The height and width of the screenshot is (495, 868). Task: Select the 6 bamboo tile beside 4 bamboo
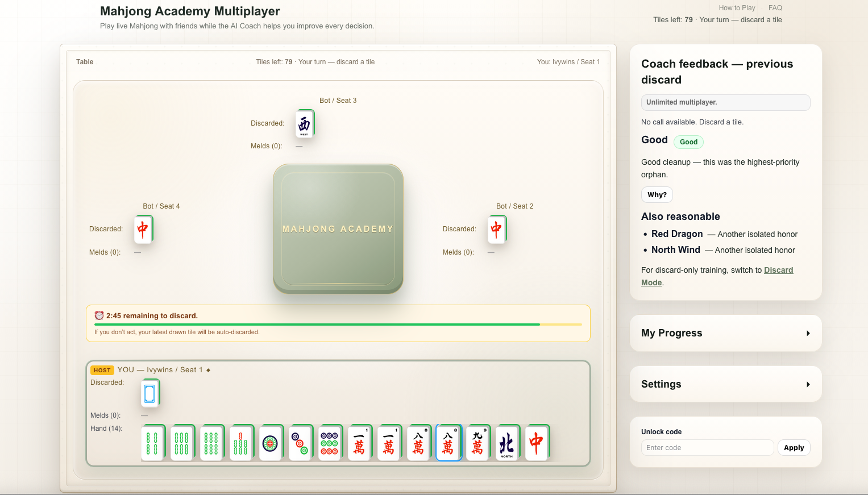[x=182, y=443]
